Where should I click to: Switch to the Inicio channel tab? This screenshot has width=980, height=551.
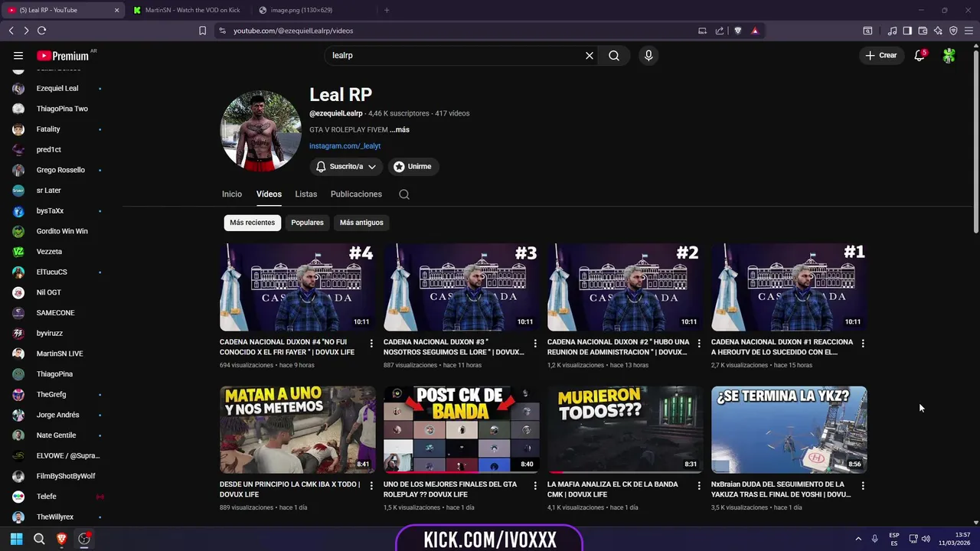(232, 194)
